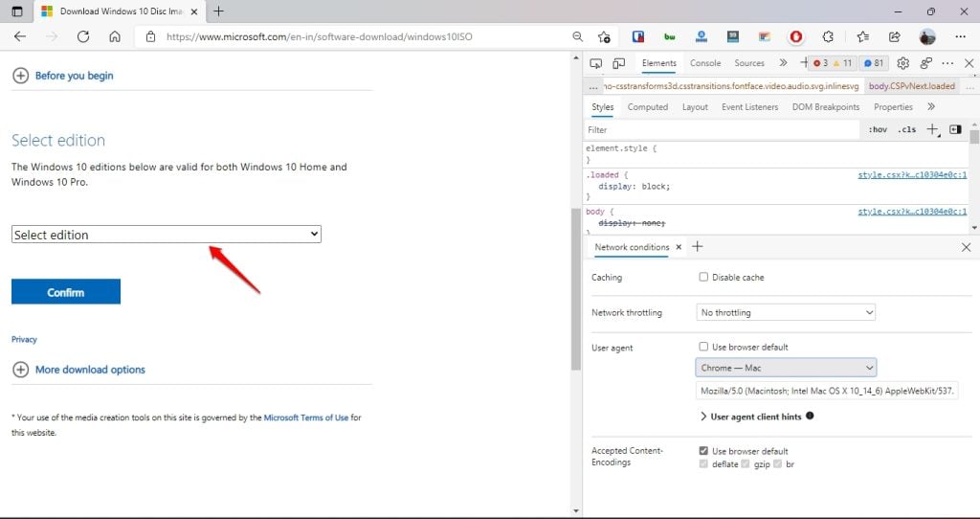Open style.csx link for .loaded rule
This screenshot has width=980, height=519.
pos(912,175)
